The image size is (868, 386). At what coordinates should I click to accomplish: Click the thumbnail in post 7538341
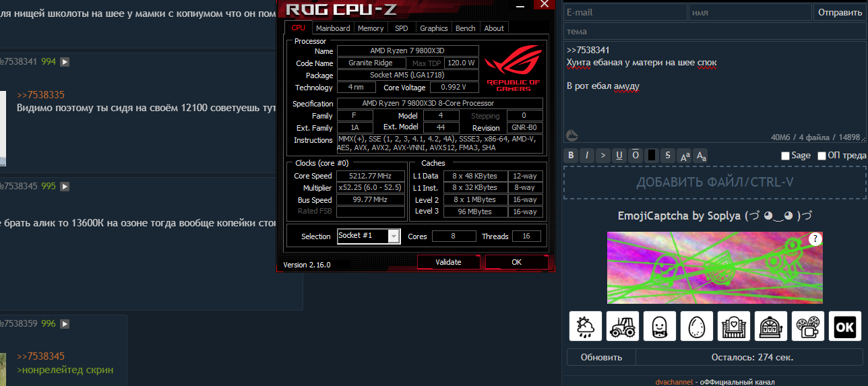pos(4,128)
